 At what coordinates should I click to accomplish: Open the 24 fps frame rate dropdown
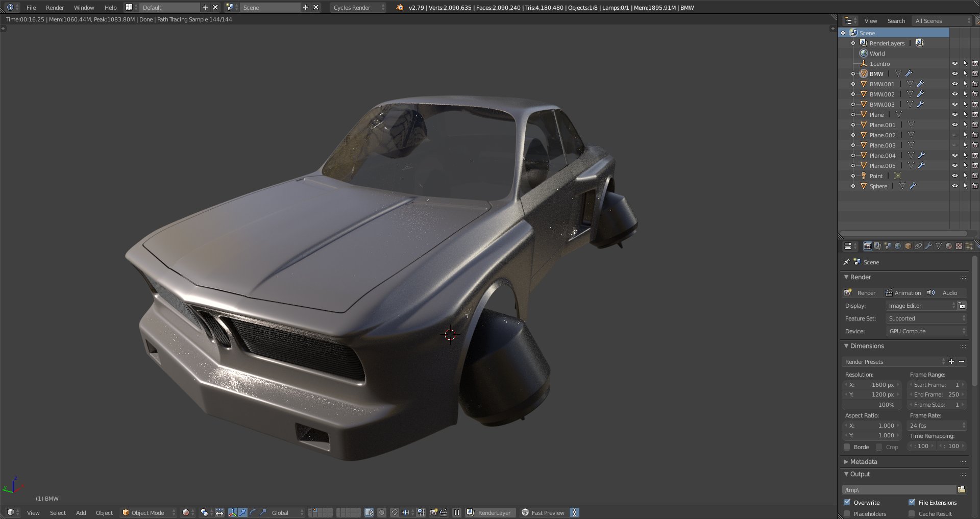tap(937, 425)
